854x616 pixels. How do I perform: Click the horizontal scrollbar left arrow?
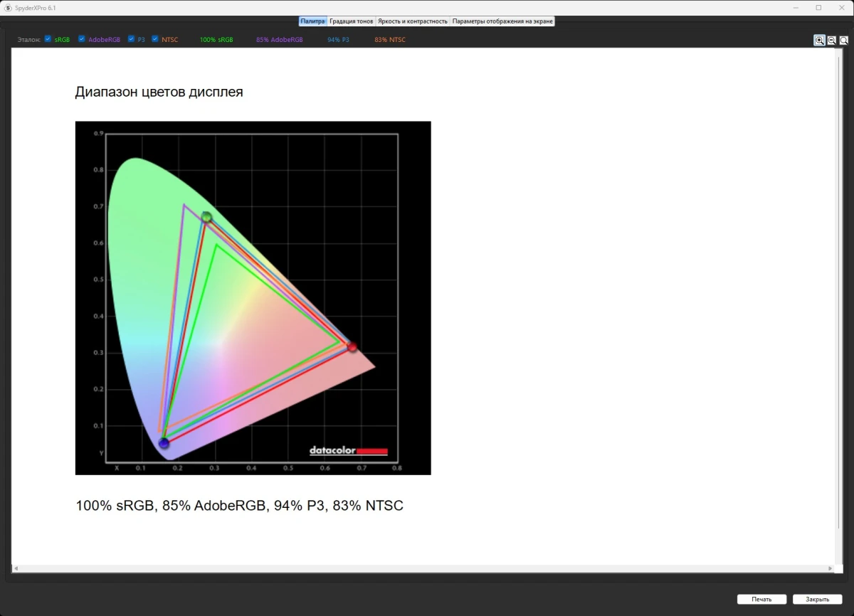[x=16, y=568]
